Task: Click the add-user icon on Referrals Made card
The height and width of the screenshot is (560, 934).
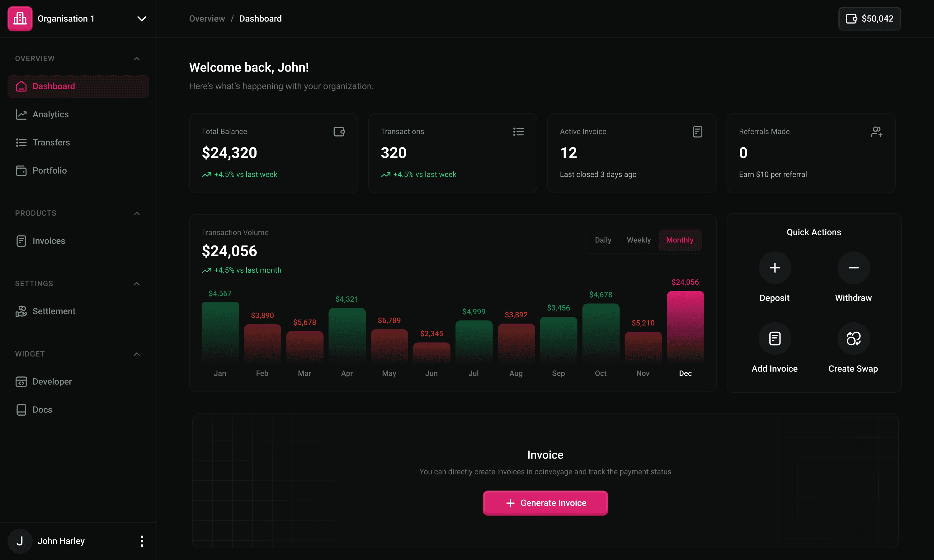Action: [x=877, y=132]
